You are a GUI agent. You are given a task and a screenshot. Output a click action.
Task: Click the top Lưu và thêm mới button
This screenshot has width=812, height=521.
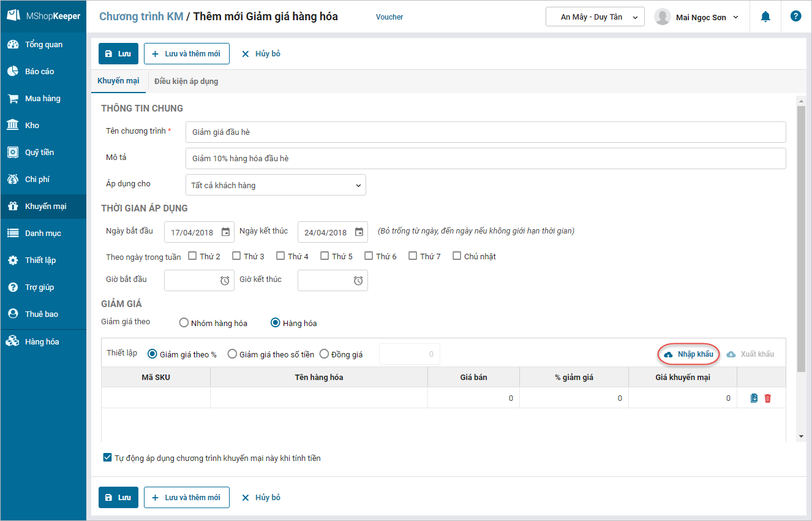187,54
